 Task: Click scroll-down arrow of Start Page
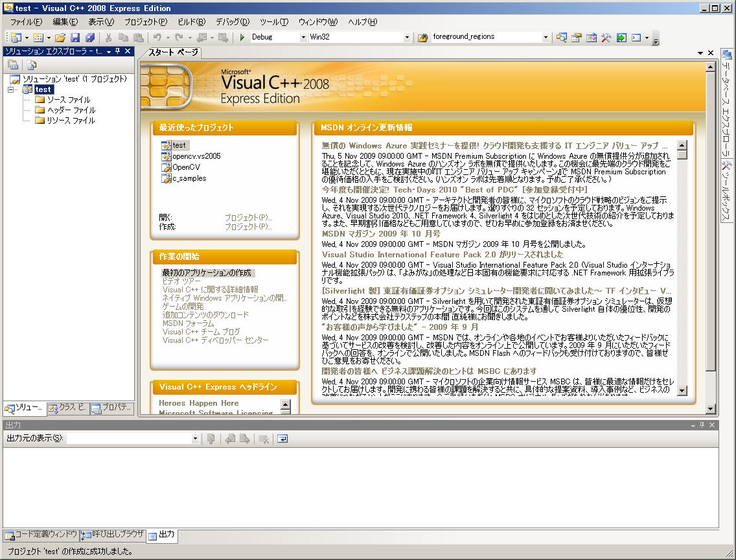click(x=711, y=408)
